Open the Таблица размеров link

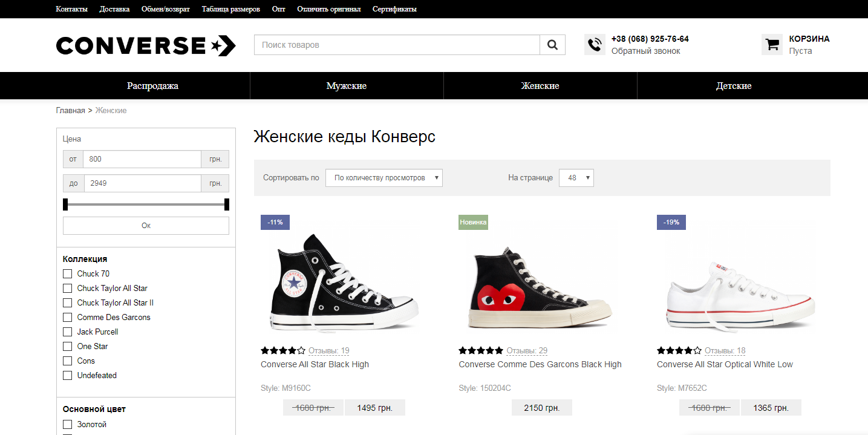[231, 9]
